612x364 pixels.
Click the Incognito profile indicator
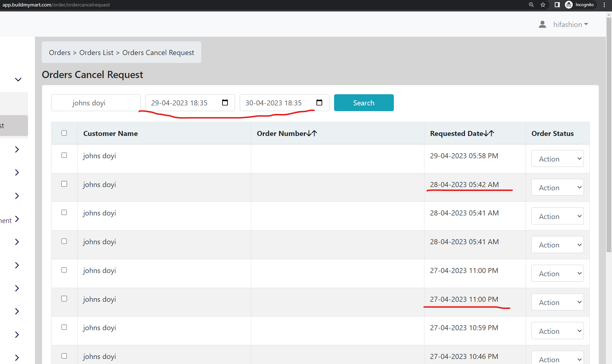coord(580,5)
